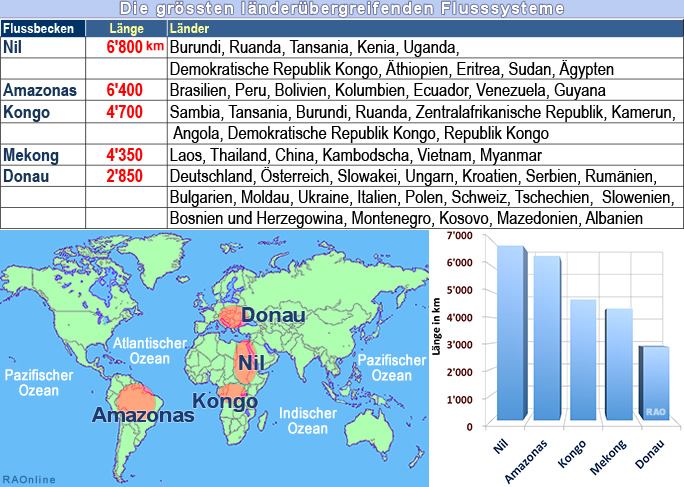This screenshot has height=487, width=684.
Task: Click the 'Indischer Ozean' map label
Action: pyautogui.click(x=308, y=421)
